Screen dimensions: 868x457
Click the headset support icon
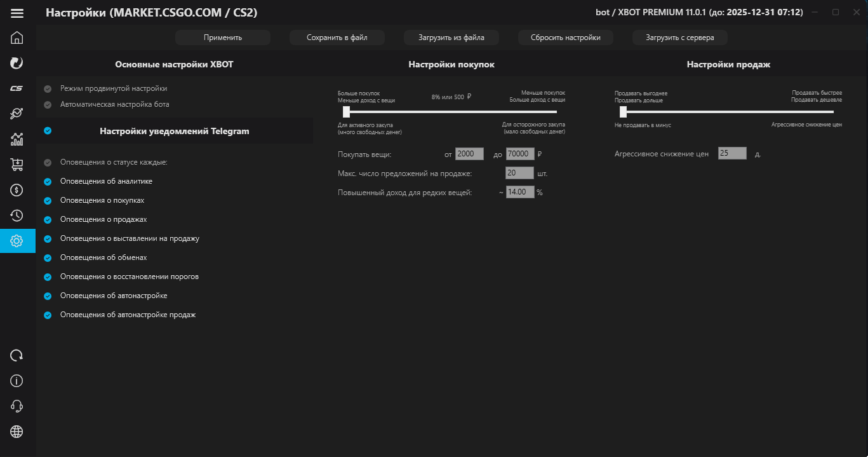(17, 406)
